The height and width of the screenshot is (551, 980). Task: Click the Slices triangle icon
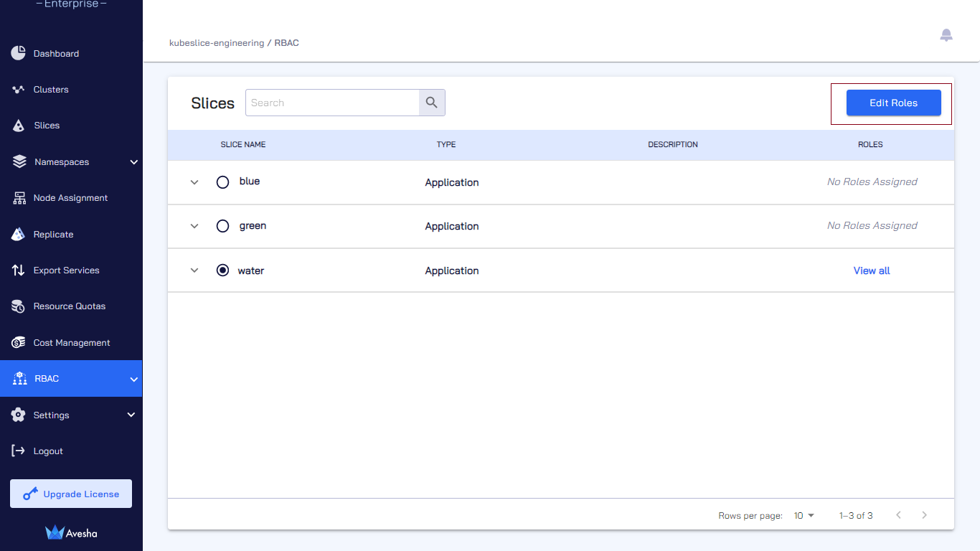(19, 126)
